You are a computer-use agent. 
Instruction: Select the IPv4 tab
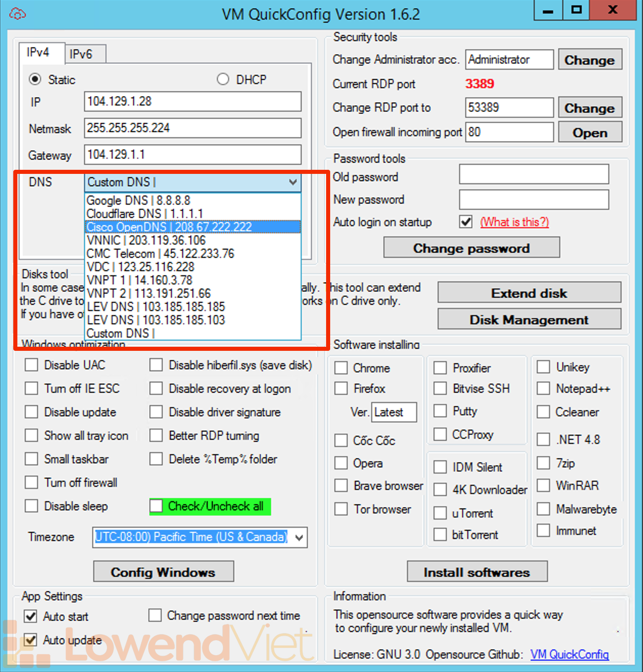38,53
